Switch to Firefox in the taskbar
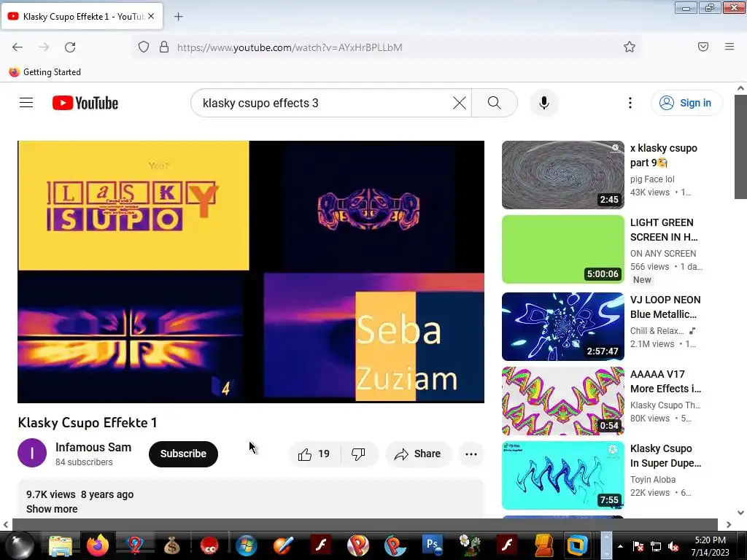 pos(98,545)
